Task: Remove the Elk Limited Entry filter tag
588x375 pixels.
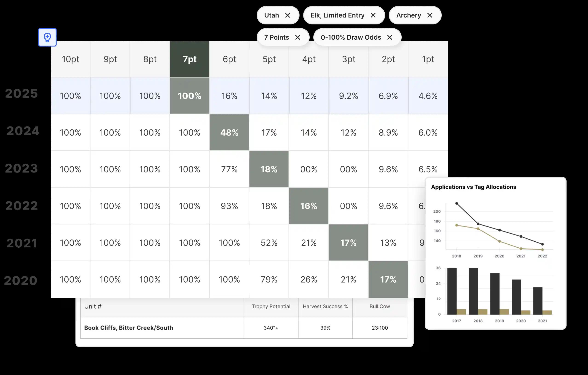Action: tap(372, 15)
